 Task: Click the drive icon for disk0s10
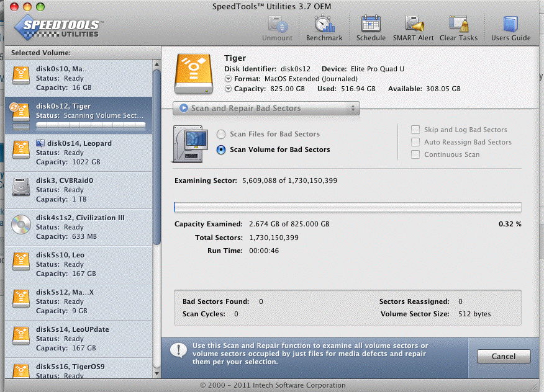pyautogui.click(x=21, y=76)
